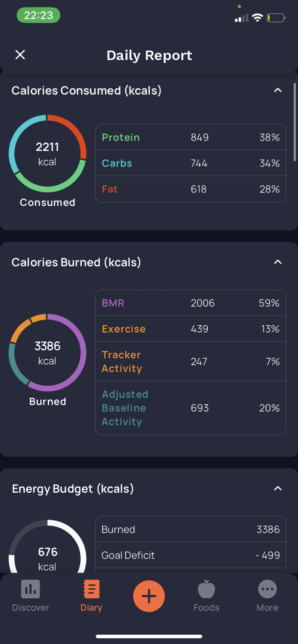Tap the Protein row in macros table
The width and height of the screenshot is (298, 644).
pos(191,137)
